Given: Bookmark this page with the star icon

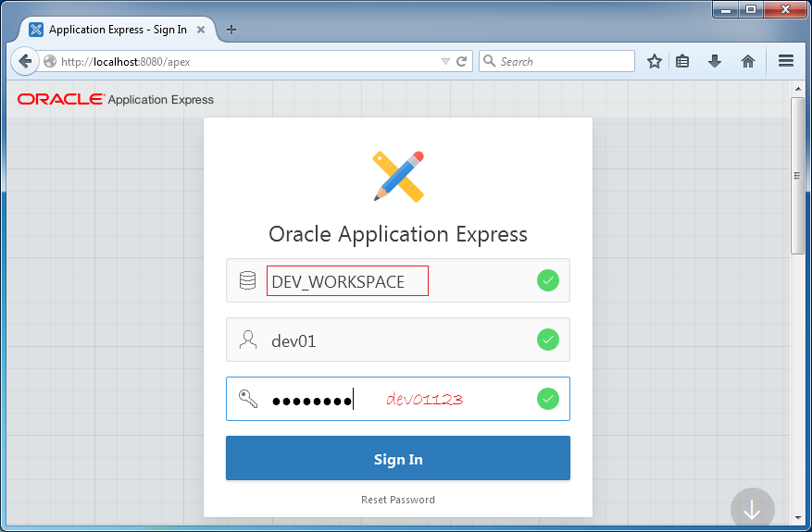Looking at the screenshot, I should tap(655, 62).
